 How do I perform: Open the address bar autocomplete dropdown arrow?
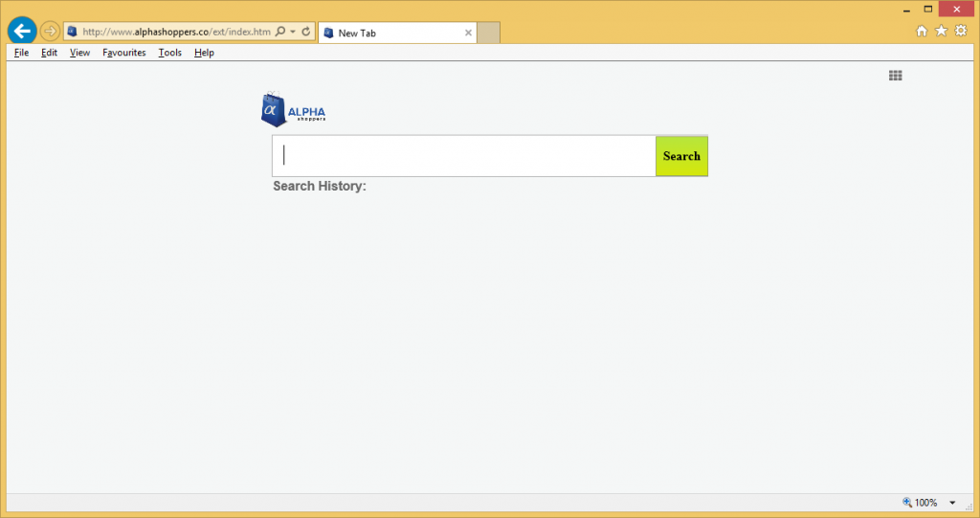tap(293, 32)
